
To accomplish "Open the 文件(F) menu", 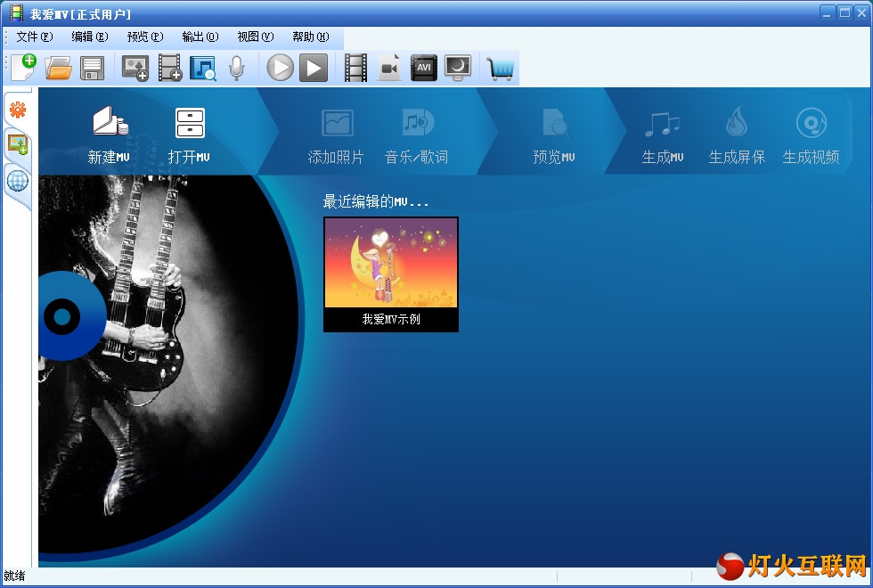I will [35, 37].
